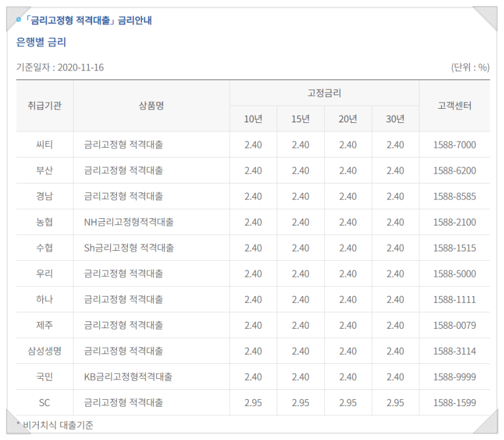Click the heading 「금리고정형 적격대출」 금리안내
This screenshot has width=504, height=440.
(x=88, y=20)
